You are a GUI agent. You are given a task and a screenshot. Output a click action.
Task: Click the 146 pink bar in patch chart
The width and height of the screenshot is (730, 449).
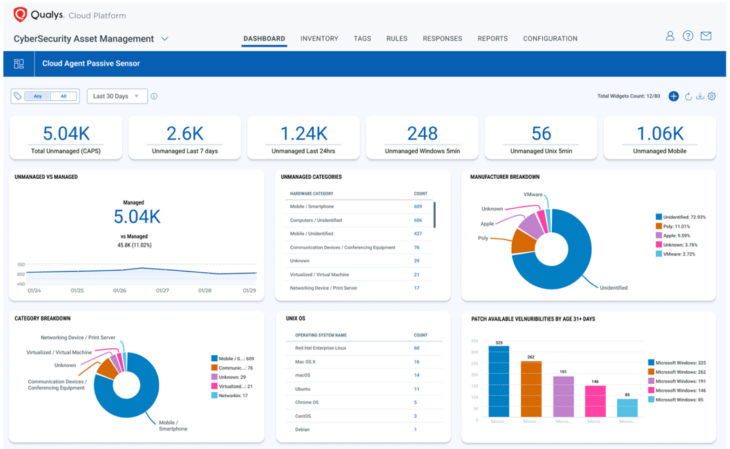pyautogui.click(x=595, y=401)
